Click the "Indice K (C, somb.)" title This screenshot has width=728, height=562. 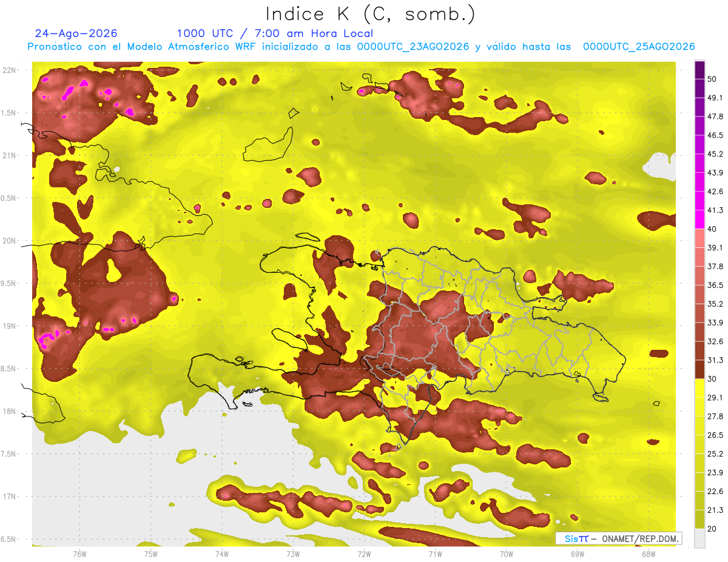(x=370, y=15)
